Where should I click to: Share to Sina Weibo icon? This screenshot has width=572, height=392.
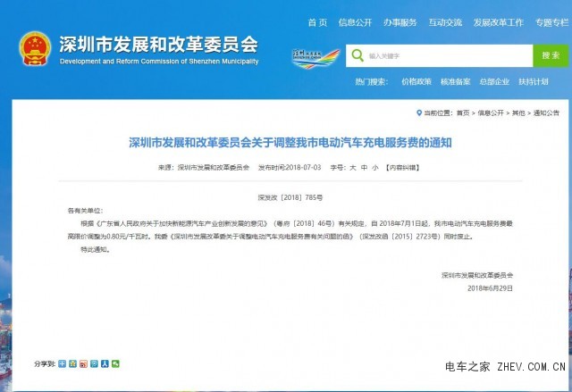point(83,363)
